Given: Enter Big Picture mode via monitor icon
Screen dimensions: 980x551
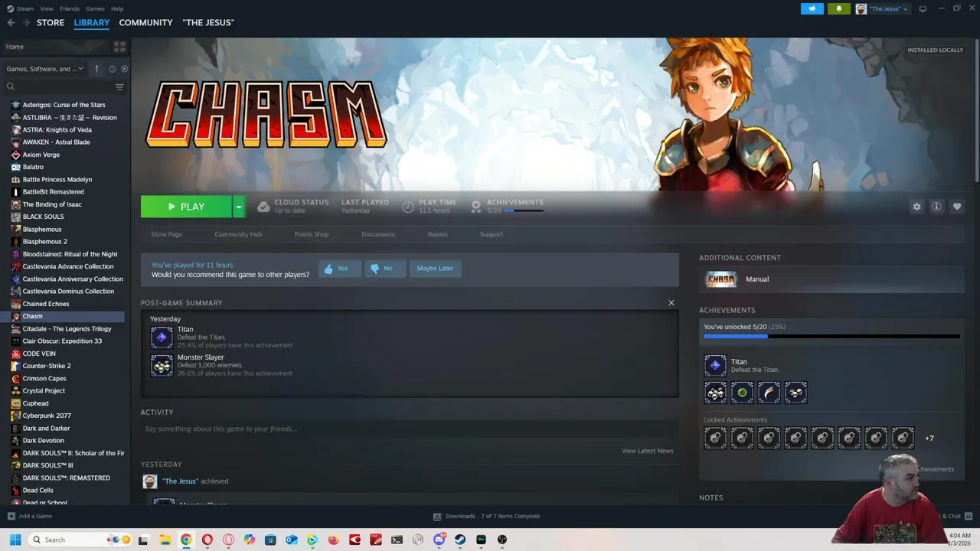Looking at the screenshot, I should point(923,8).
